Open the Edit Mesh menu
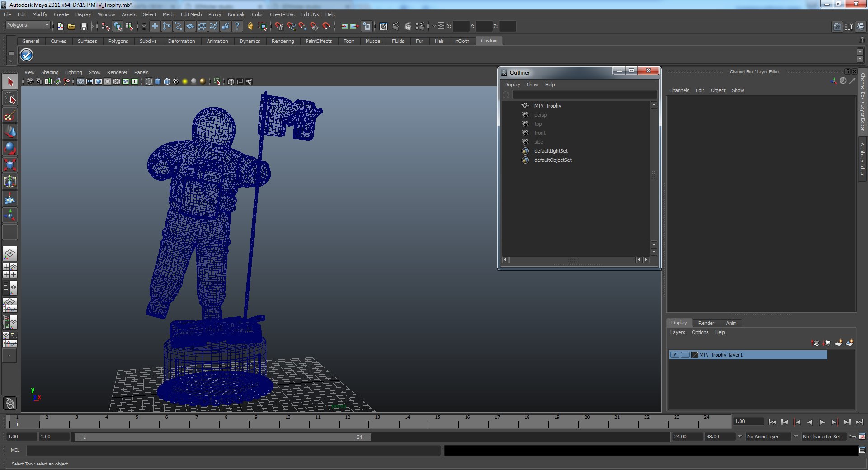868x470 pixels. [191, 14]
